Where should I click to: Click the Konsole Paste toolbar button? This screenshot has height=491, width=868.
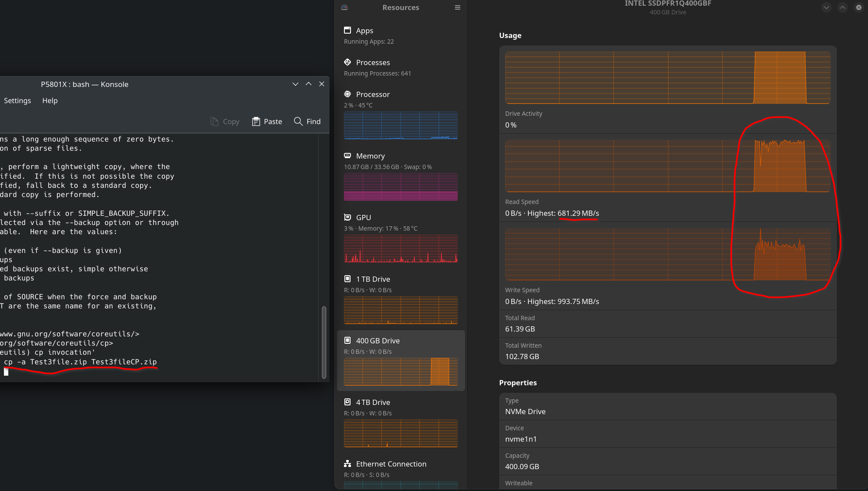pyautogui.click(x=267, y=121)
